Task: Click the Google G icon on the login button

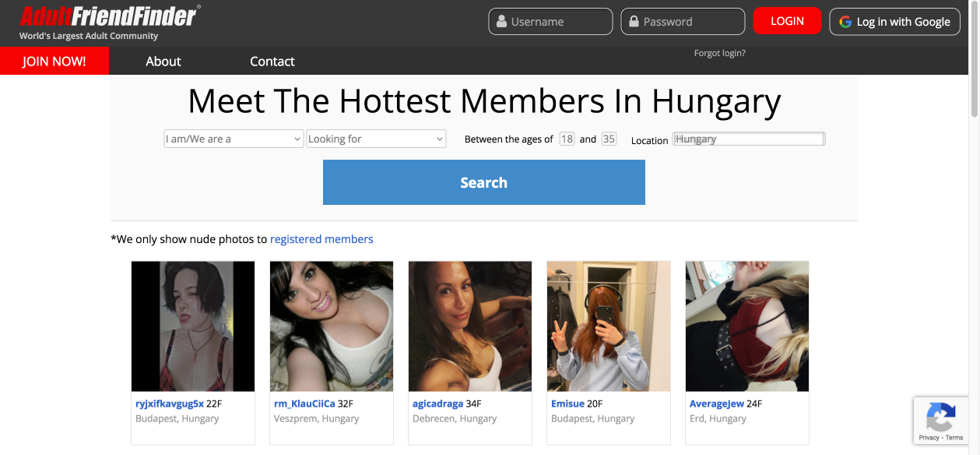Action: (845, 21)
